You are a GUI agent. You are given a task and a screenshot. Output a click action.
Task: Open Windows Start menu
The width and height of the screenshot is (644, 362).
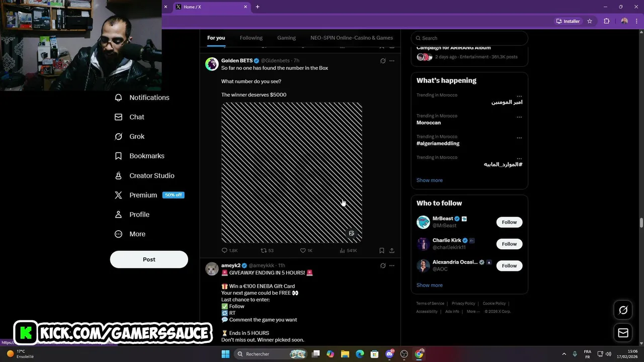point(225,354)
